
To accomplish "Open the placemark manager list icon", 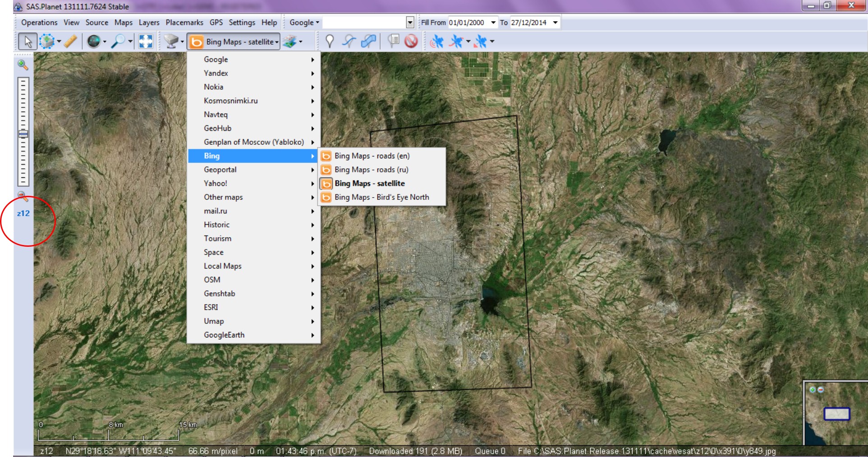I will click(x=393, y=42).
